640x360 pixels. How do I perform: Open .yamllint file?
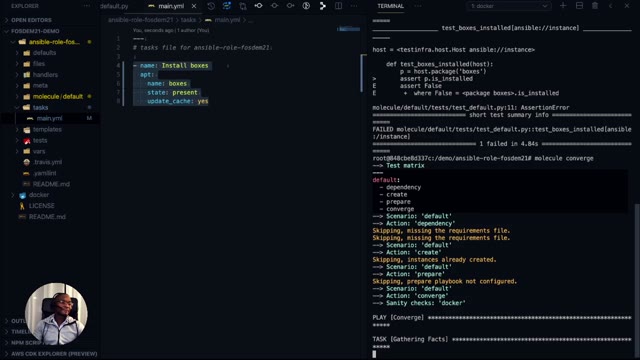click(x=45, y=173)
